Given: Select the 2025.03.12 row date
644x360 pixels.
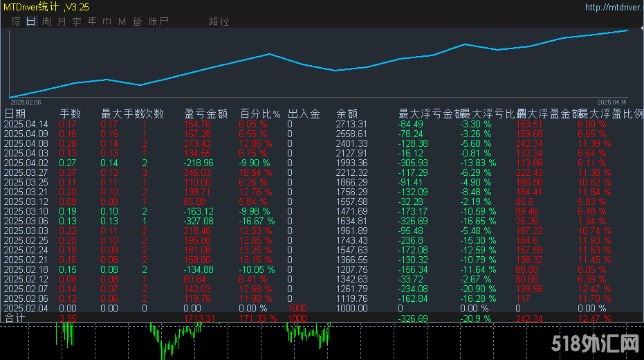Looking at the screenshot, I should coord(26,201).
